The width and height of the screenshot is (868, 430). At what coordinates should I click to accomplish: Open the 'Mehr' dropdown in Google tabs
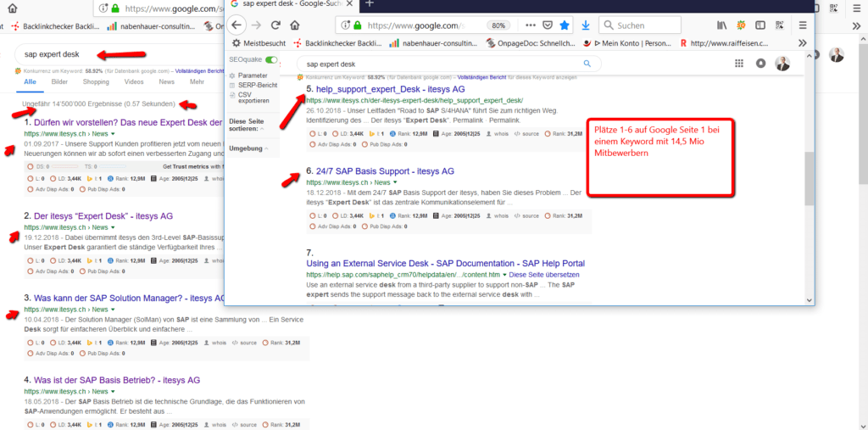197,82
